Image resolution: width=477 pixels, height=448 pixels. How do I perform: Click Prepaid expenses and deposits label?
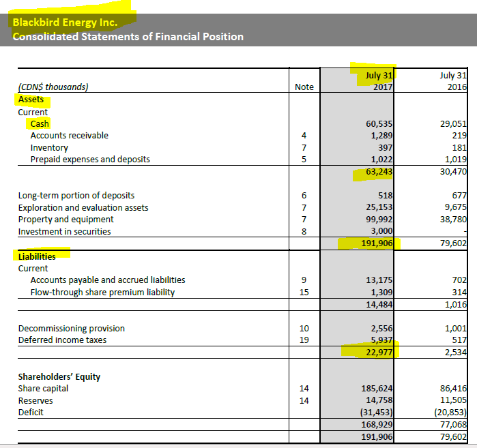click(x=90, y=160)
